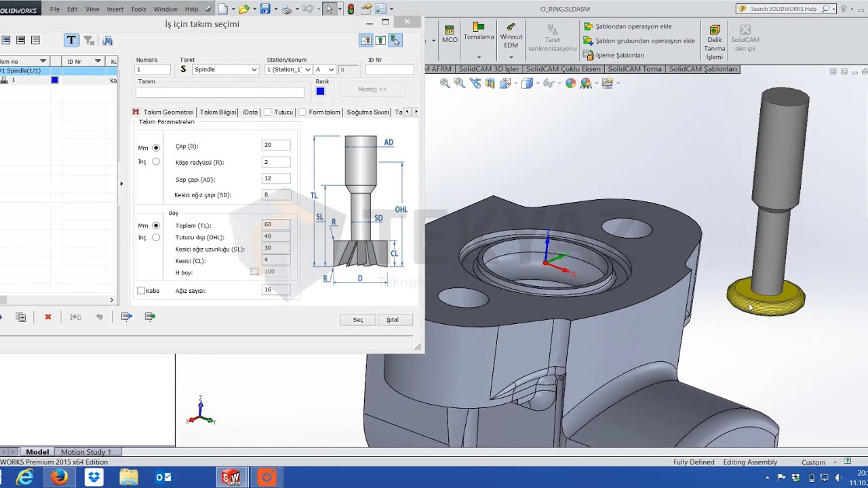The image size is (868, 488).
Task: Select İnç radio in Takım Parametreleri
Action: coord(156,161)
